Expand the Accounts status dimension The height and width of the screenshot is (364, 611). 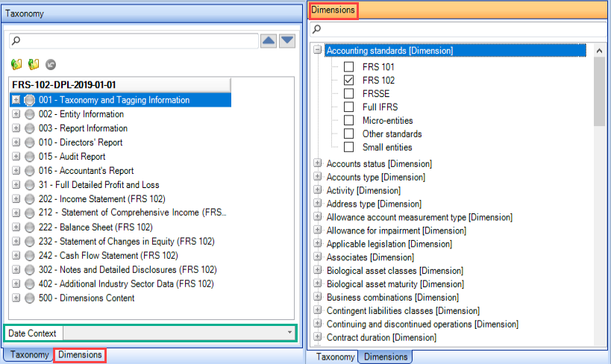318,163
